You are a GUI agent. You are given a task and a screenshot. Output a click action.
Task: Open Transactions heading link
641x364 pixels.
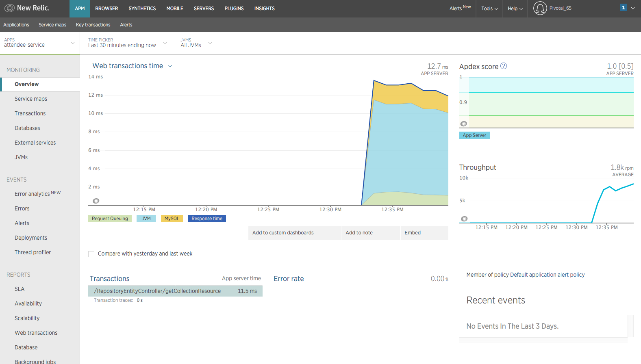coord(109,279)
